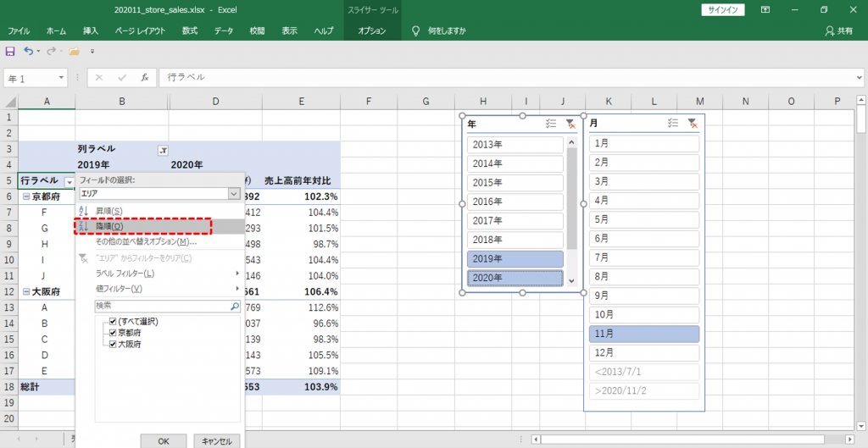868x448 pixels.
Task: Uncheck the 京都府 checkbox
Action: click(113, 333)
